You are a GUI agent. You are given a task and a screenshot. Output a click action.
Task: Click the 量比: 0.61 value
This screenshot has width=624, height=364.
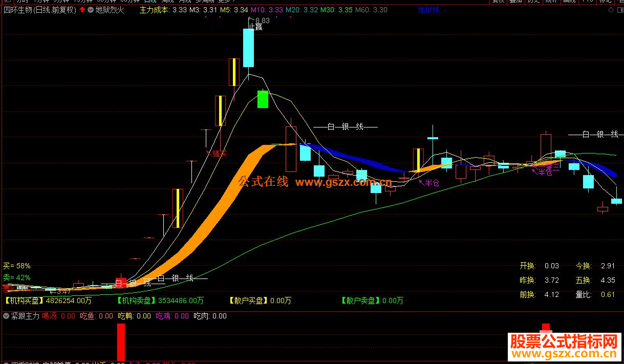pos(595,294)
